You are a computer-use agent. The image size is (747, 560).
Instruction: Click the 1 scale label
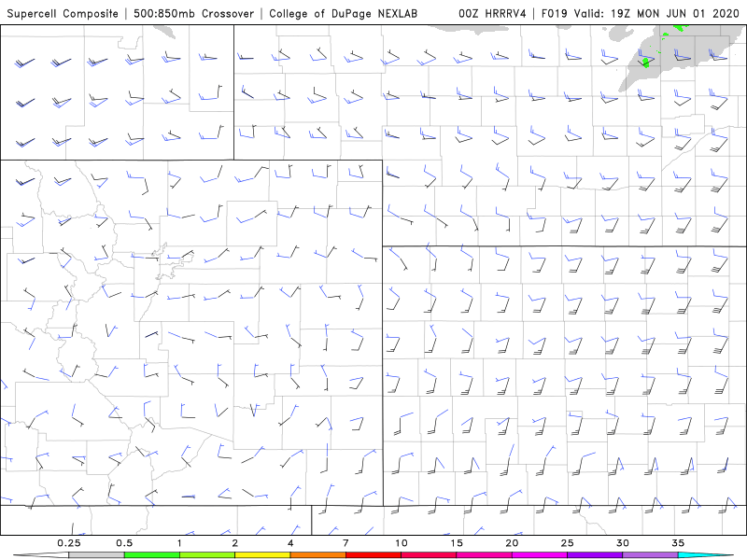[x=179, y=543]
